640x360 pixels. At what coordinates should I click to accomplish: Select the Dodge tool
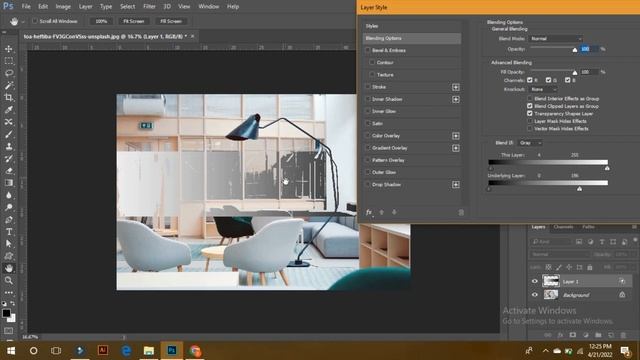tap(9, 207)
